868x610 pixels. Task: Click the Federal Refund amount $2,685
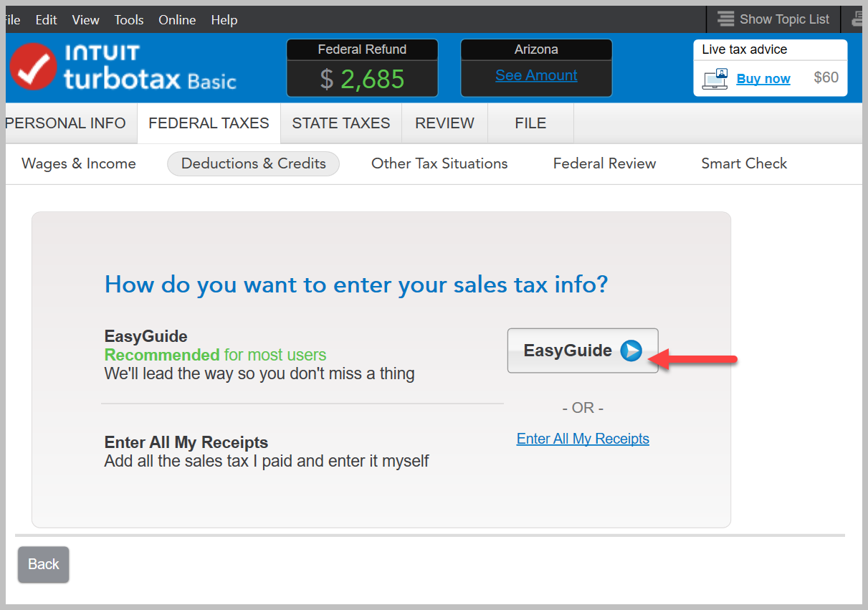(362, 79)
